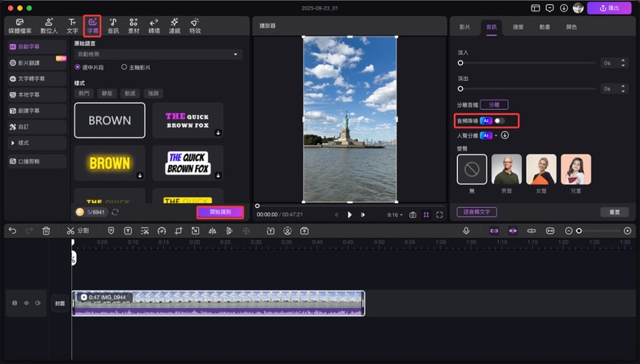Expand the 自動檢測 source language dropdown
The image size is (640, 364).
(x=158, y=54)
